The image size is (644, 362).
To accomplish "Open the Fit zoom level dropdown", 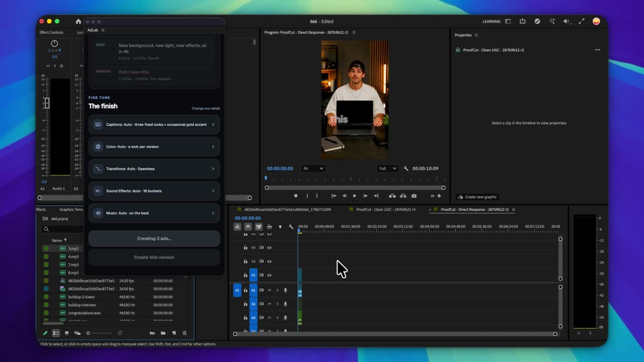I will [313, 169].
